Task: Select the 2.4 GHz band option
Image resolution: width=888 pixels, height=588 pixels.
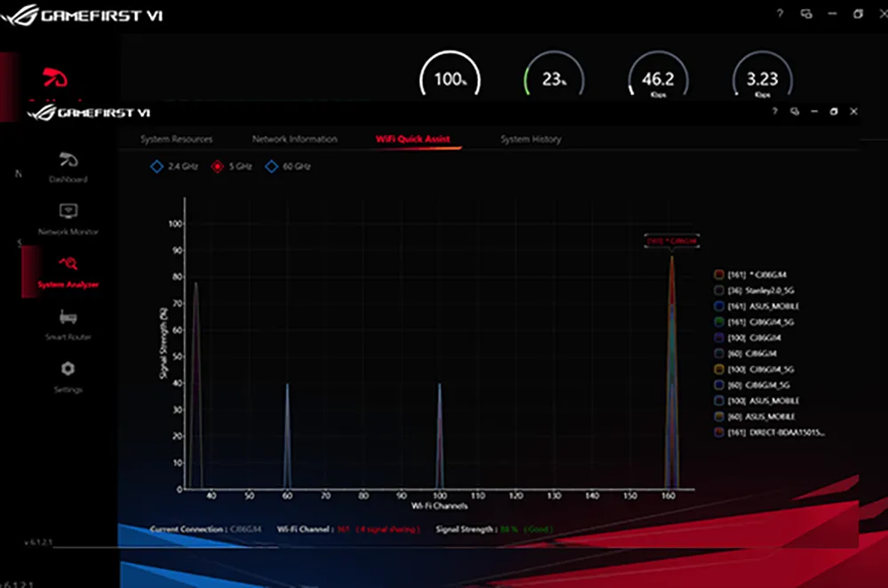Action: [x=156, y=166]
